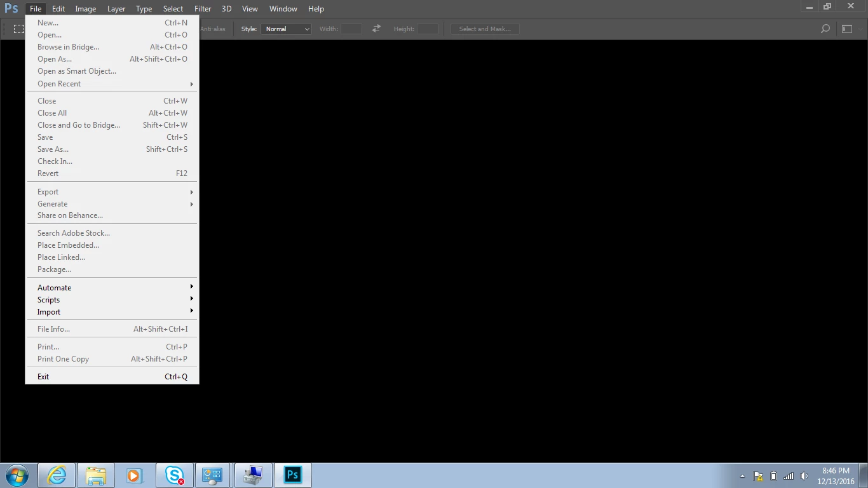Click the system tray clock showing 8:46 PM
This screenshot has height=488, width=868.
(836, 476)
